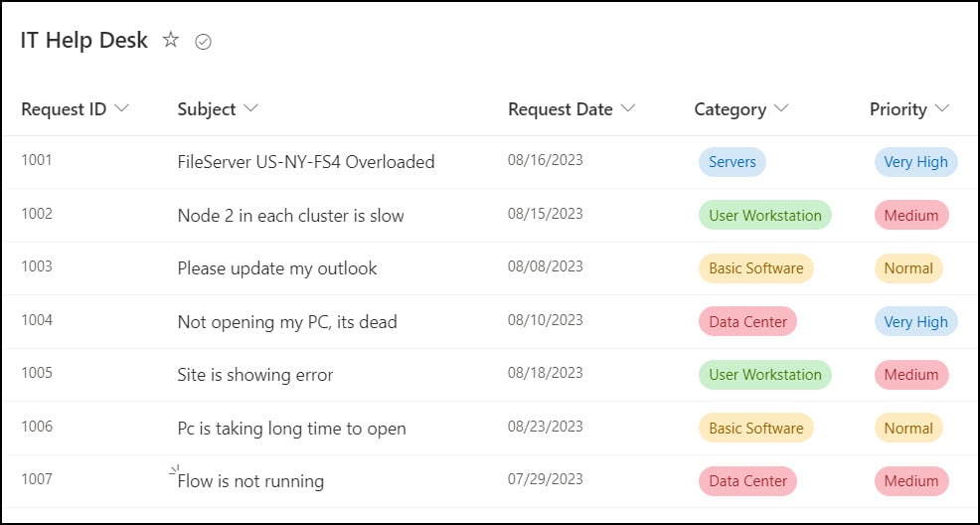Click Medium priority in row 1002
Viewport: 980px width, 525px height.
[x=911, y=215]
